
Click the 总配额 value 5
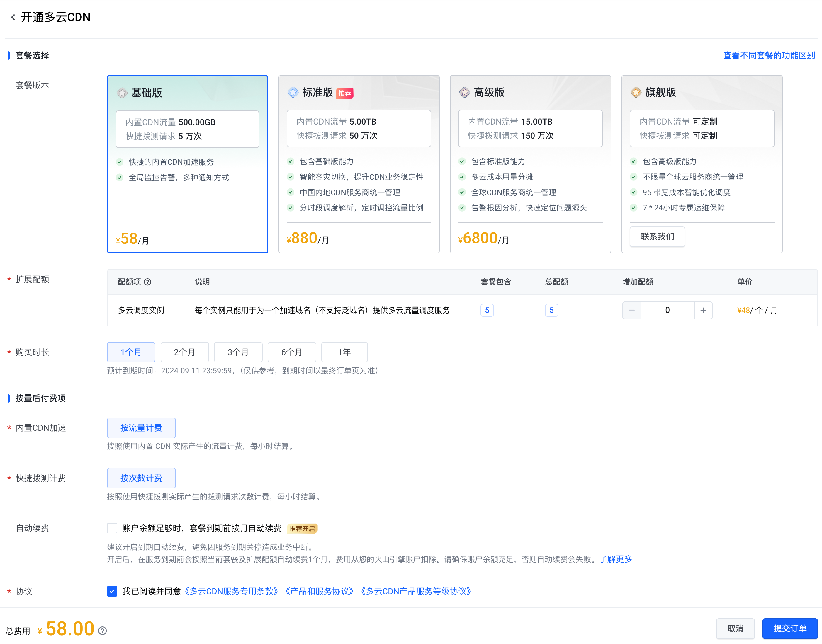click(551, 310)
